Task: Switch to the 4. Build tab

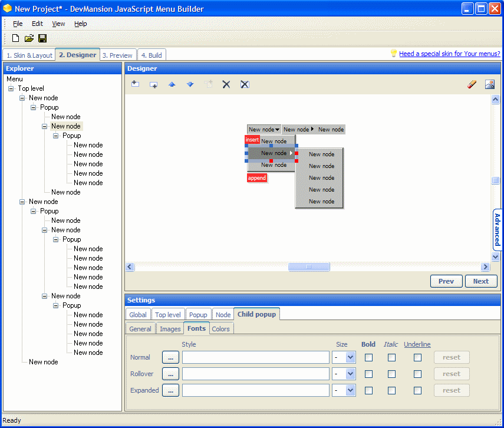Action: point(151,55)
